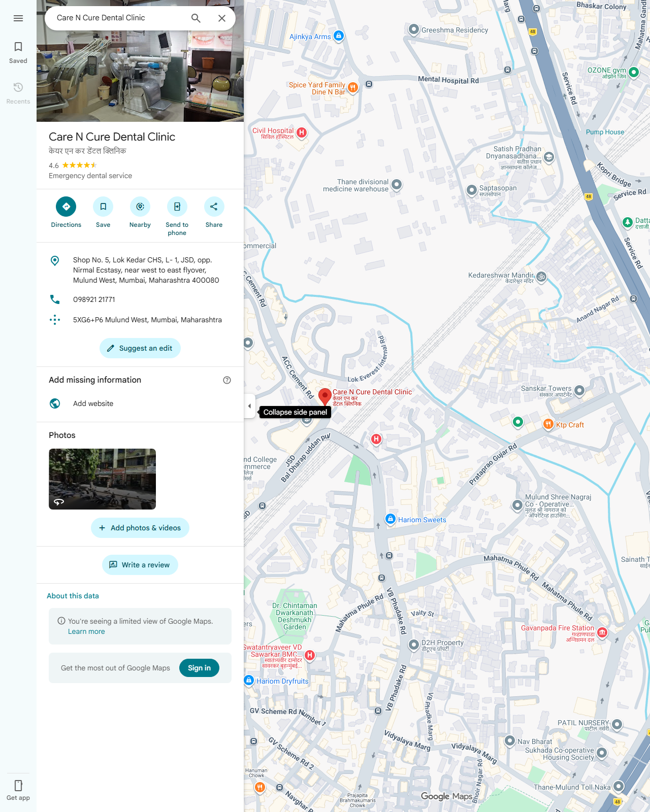Open the street view photo thumbnail
The height and width of the screenshot is (812, 650).
[102, 479]
